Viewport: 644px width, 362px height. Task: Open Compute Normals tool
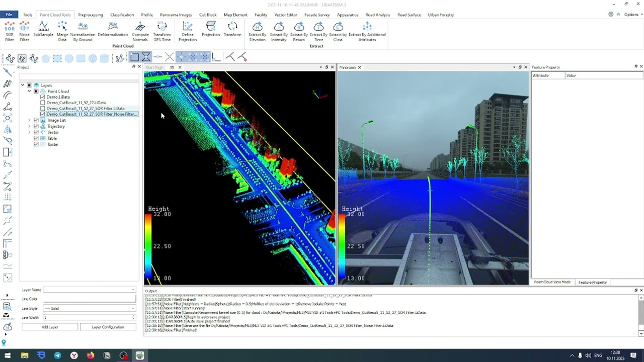[140, 31]
